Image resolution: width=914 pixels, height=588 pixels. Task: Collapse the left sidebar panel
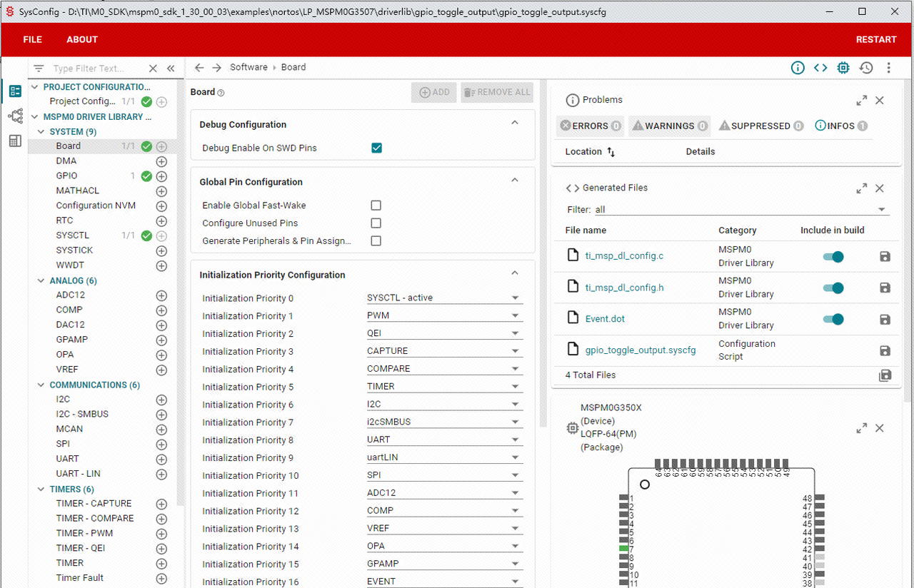pos(171,69)
